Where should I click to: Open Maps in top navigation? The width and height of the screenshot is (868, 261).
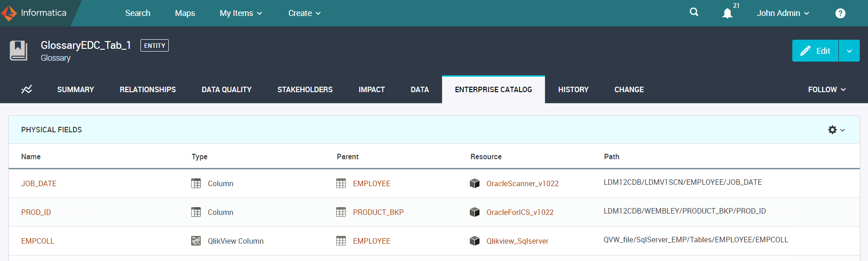pos(185,13)
